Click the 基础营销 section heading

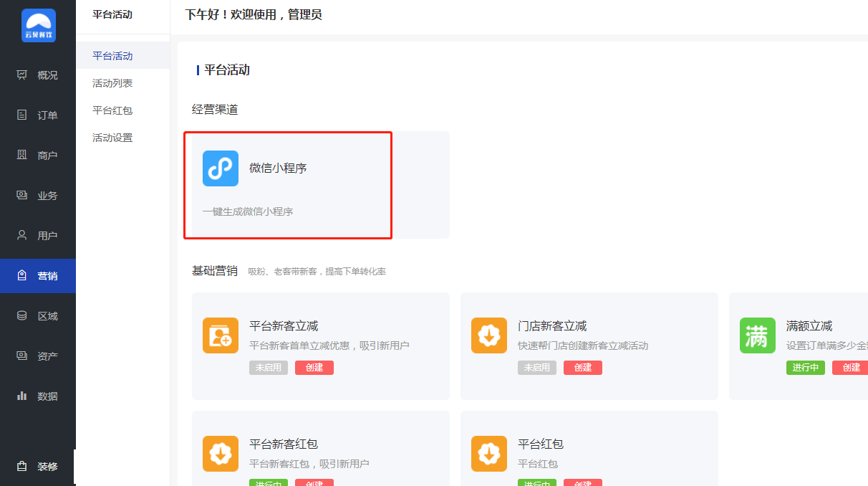(215, 271)
